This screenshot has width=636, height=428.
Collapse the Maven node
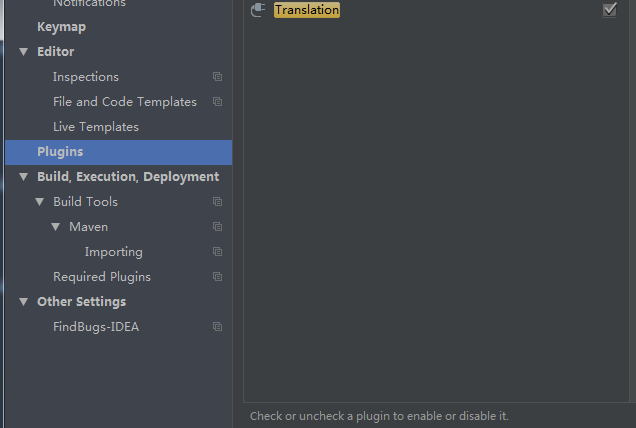(x=56, y=227)
